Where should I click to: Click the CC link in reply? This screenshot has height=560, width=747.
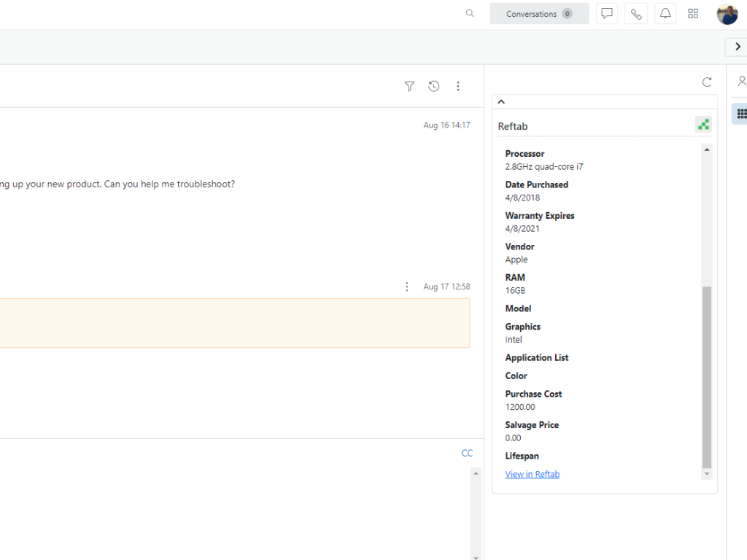[x=467, y=454]
